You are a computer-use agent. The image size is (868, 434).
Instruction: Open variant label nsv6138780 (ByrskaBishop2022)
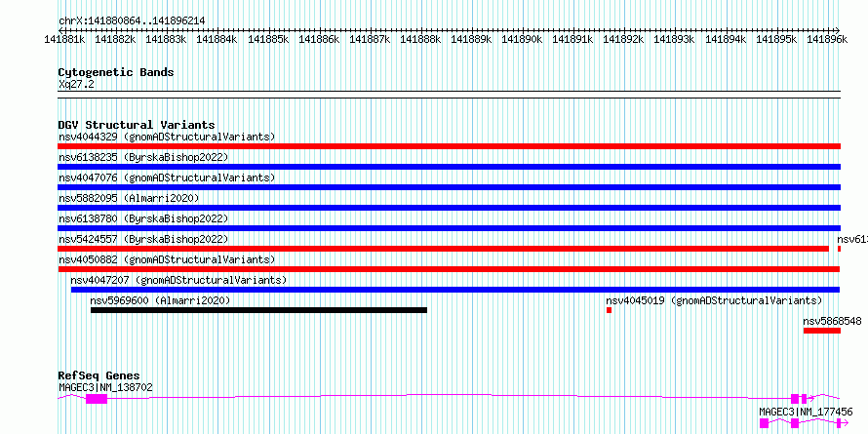(x=143, y=218)
